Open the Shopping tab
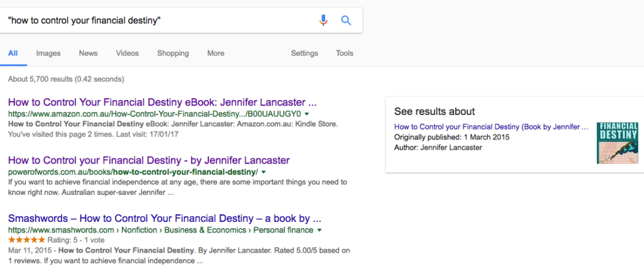Viewport: 644px width, 269px height. coord(173,53)
